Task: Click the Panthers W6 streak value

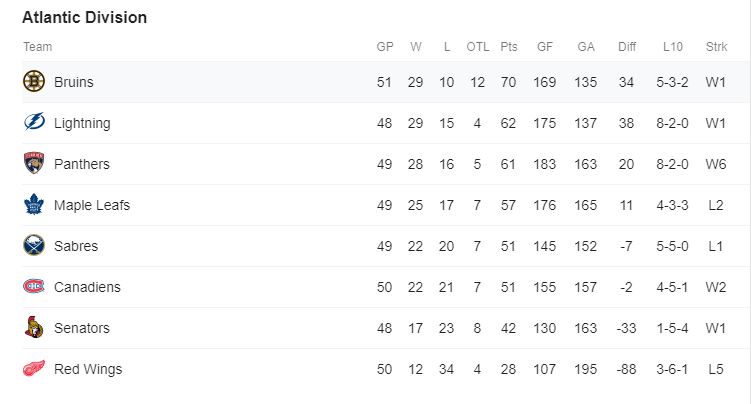Action: pos(716,164)
